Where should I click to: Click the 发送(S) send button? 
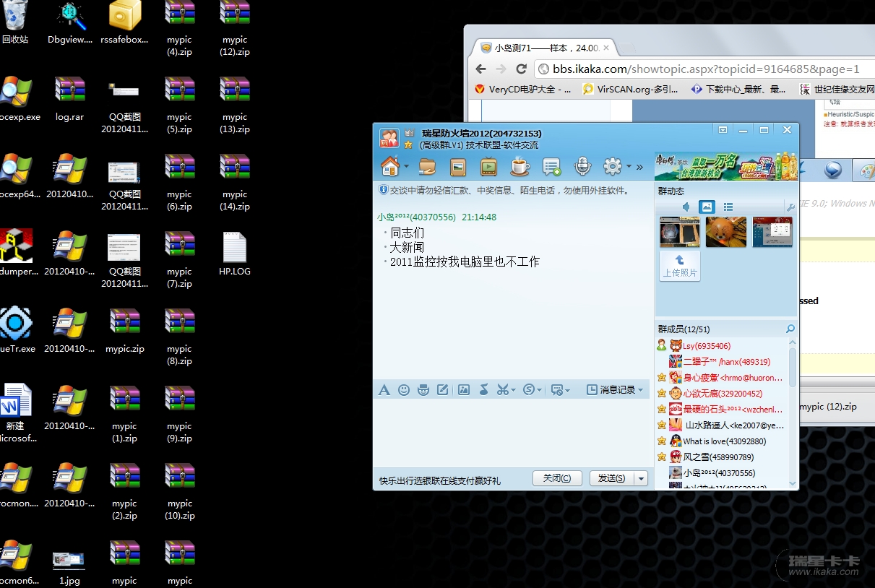tap(611, 478)
